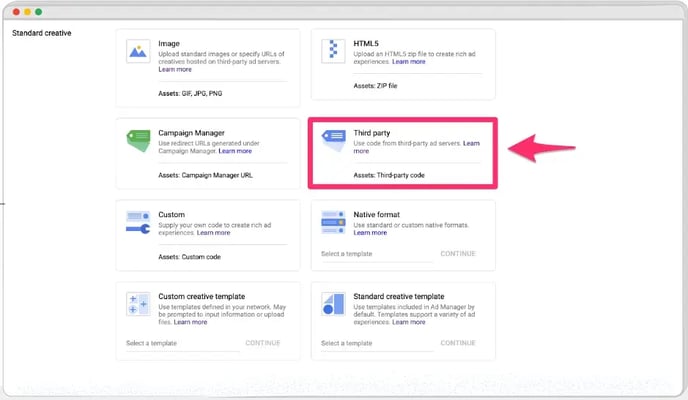Screen dimensions: 688x400
Task: Open Learn more in Campaign Manager card
Action: [235, 151]
